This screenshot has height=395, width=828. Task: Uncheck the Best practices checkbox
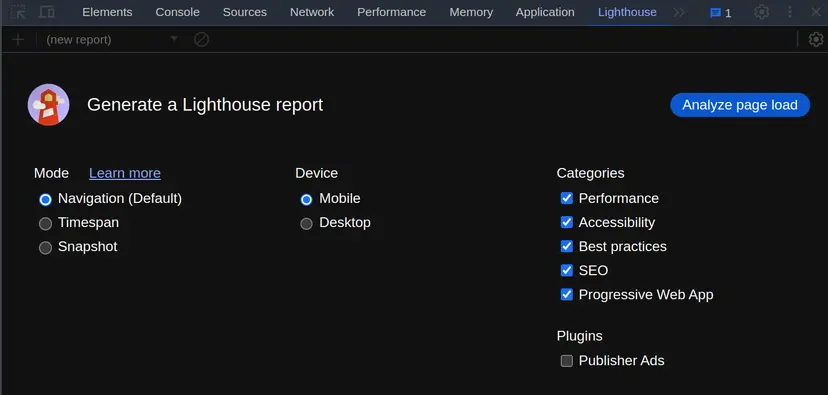[567, 246]
